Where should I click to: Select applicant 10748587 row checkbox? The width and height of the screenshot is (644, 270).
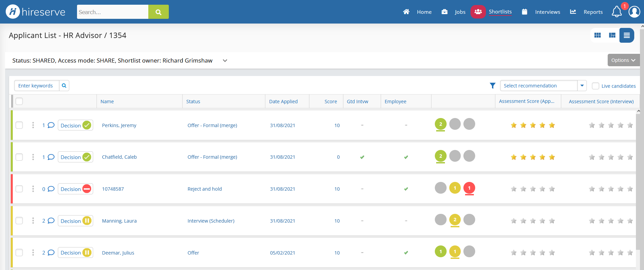tap(19, 189)
